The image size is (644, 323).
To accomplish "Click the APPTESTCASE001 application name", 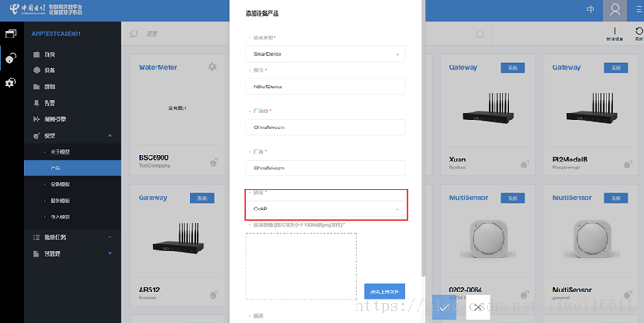I will [x=56, y=34].
